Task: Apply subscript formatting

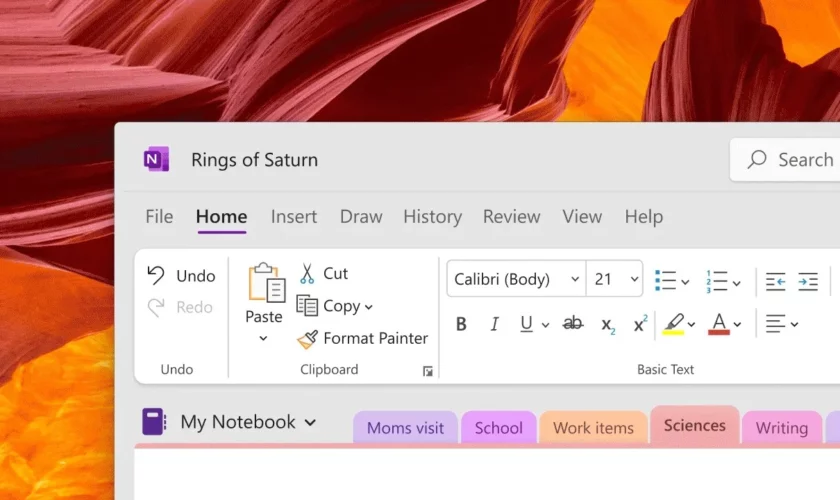Action: (x=607, y=324)
